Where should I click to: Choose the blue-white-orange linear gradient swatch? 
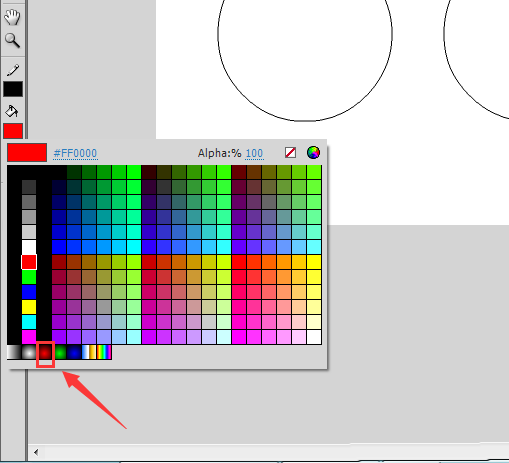coord(89,352)
